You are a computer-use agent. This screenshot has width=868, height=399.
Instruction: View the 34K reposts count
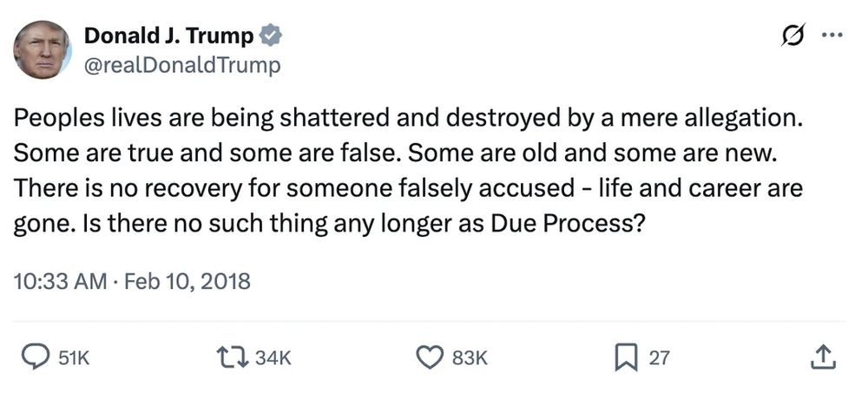tap(273, 358)
